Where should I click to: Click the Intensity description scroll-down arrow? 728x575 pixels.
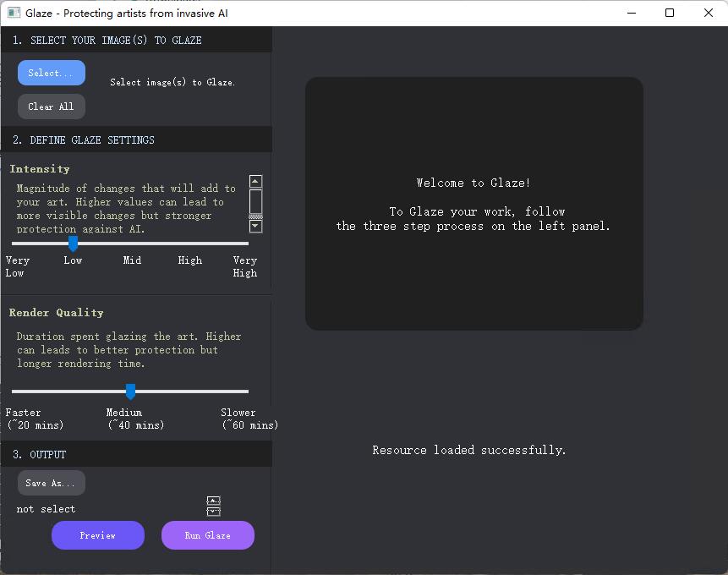[256, 226]
